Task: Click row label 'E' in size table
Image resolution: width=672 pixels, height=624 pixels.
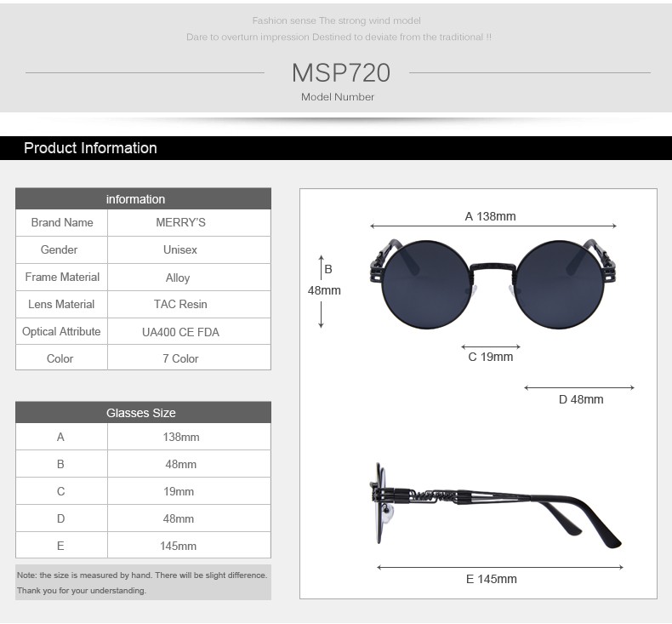Action: 62,546
